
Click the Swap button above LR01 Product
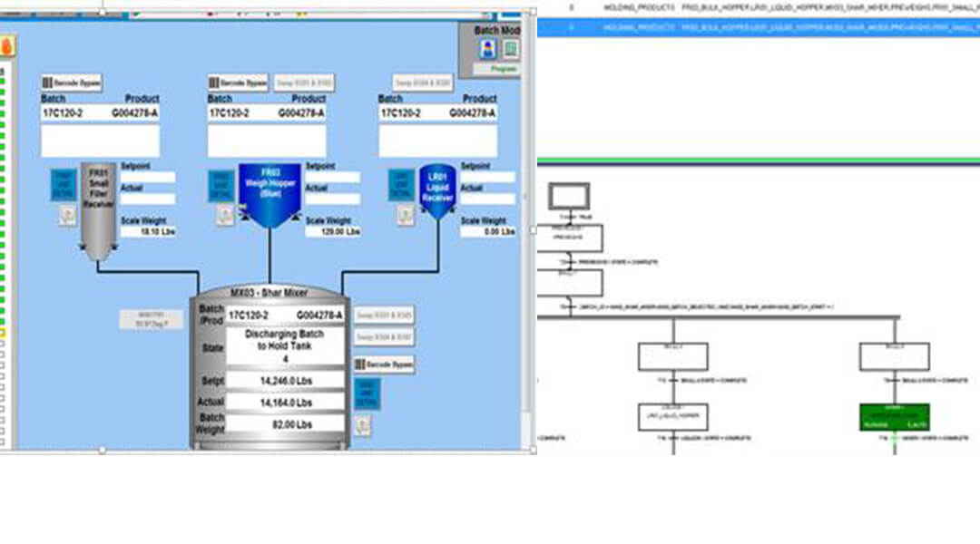coord(423,83)
